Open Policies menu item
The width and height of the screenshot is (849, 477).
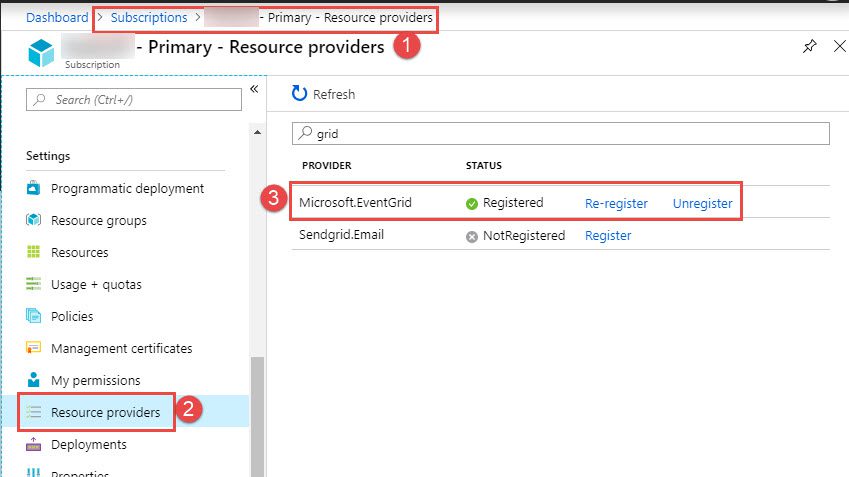72,316
